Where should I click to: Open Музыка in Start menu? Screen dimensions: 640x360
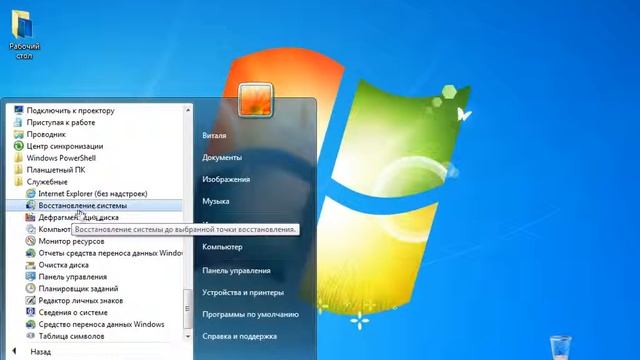(x=216, y=201)
